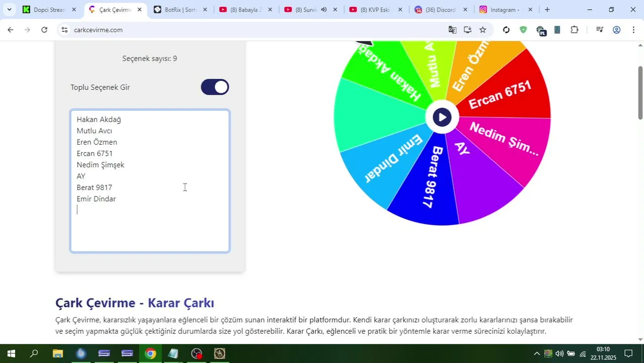Viewport: 644px width, 363px height.
Task: Open the globe extension with PL badge
Action: click(x=541, y=31)
